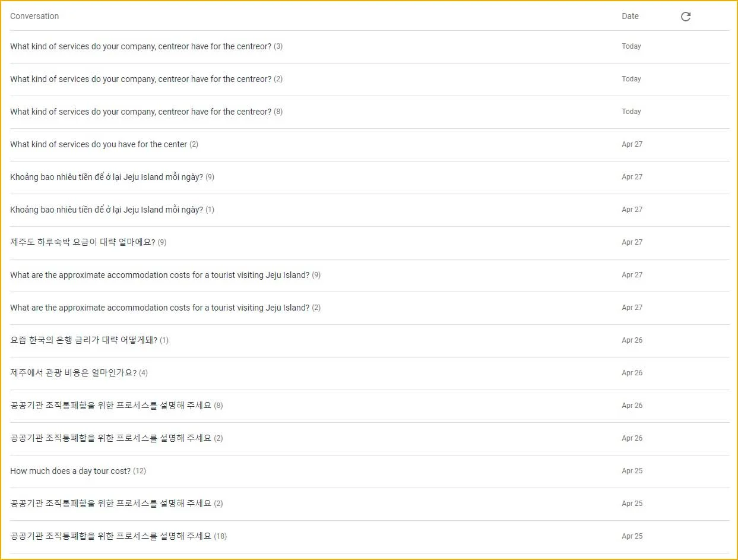Open 'What kind of services do you have for the center'

tap(99, 144)
